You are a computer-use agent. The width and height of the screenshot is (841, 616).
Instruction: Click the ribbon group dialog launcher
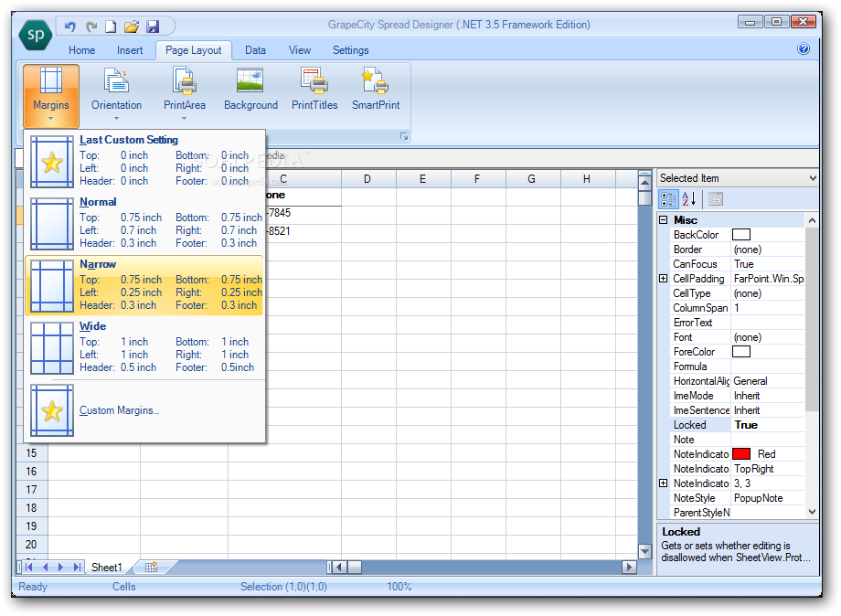coord(404,137)
